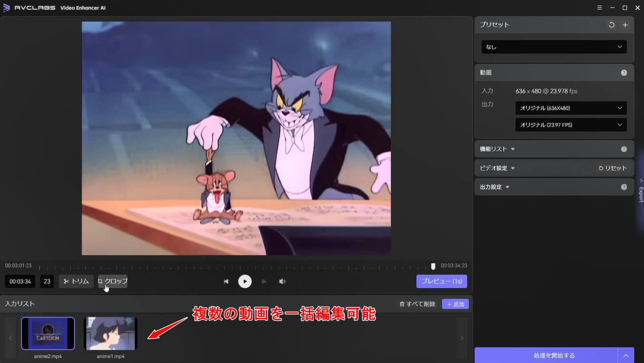Select the anime2.mp4 thumbnail

48,334
